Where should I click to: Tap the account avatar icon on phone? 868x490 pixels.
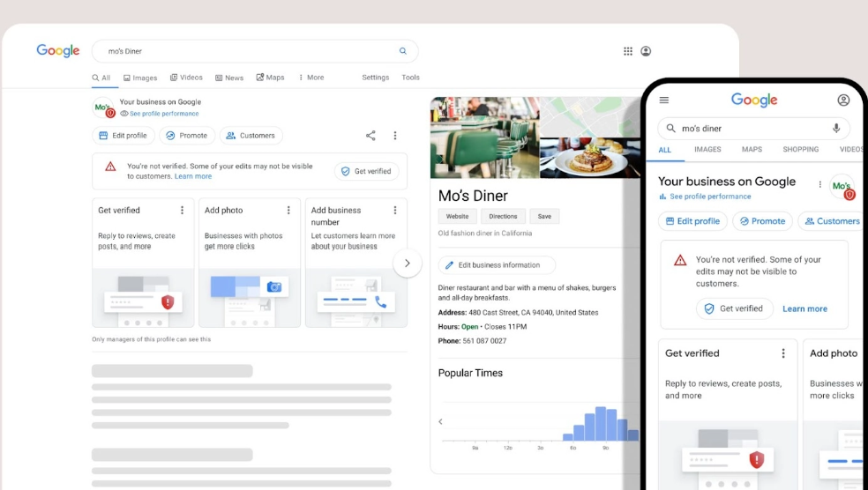tap(843, 100)
